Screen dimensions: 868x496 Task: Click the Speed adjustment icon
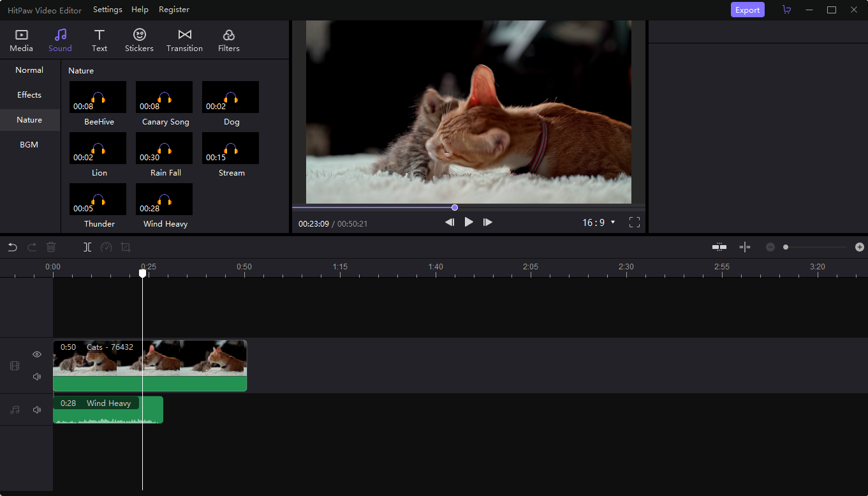coord(107,247)
